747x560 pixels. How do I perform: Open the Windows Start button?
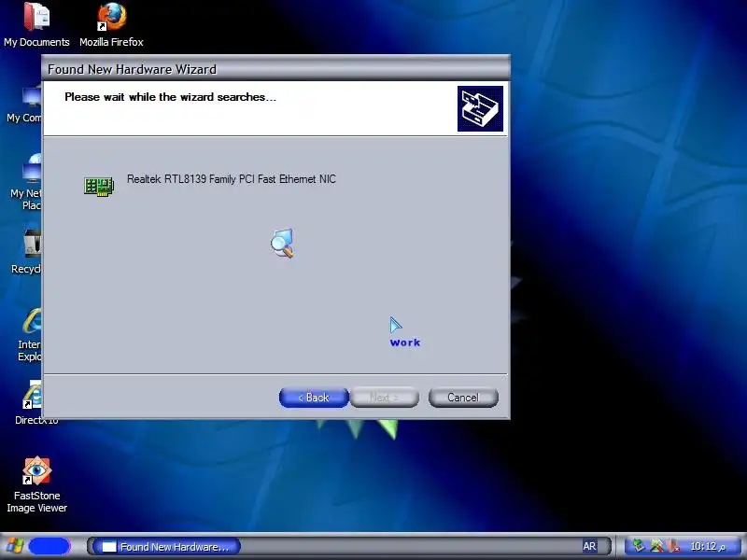click(x=37, y=546)
